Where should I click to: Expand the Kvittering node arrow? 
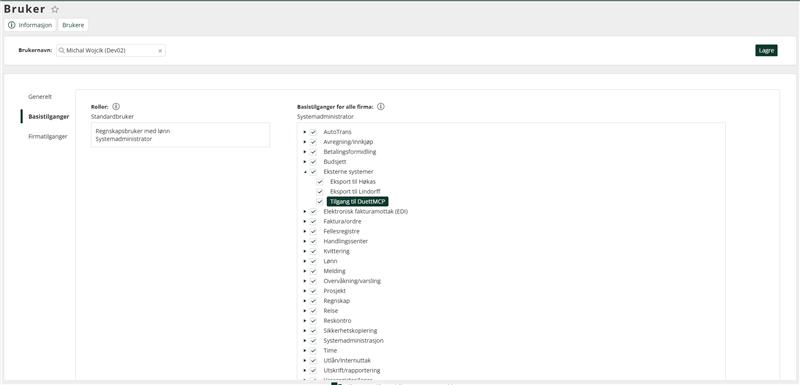point(305,251)
